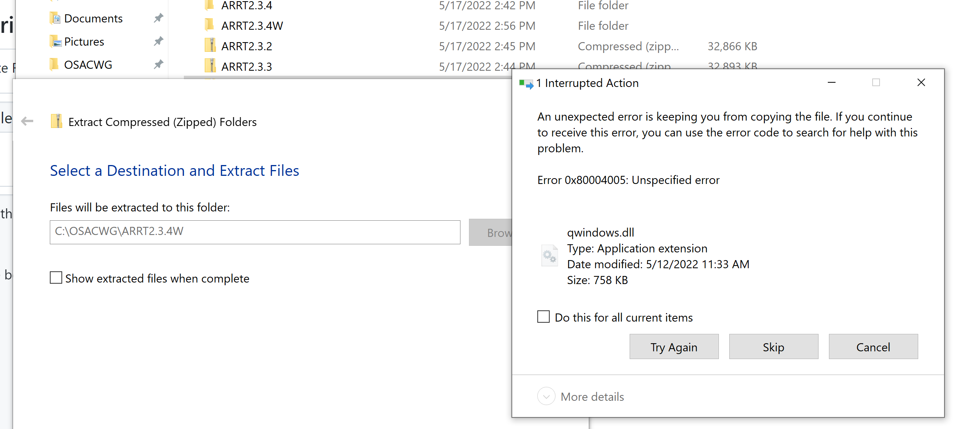Click the extraction destination path field
The image size is (980, 429).
(255, 232)
